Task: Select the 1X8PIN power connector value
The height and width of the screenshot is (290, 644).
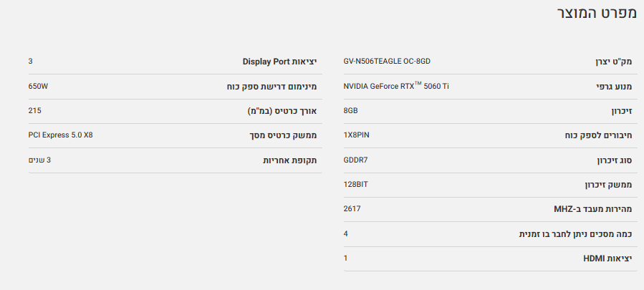Action: click(x=357, y=135)
